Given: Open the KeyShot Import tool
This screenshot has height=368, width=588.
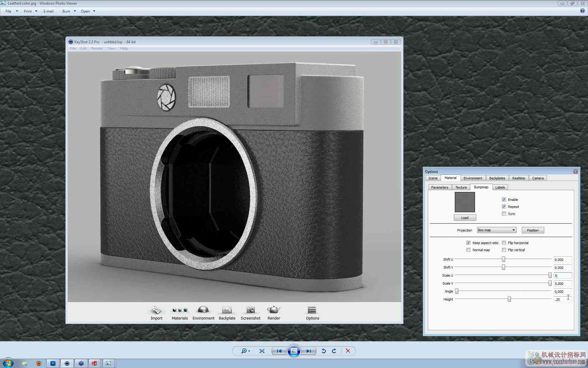Looking at the screenshot, I should 156,310.
